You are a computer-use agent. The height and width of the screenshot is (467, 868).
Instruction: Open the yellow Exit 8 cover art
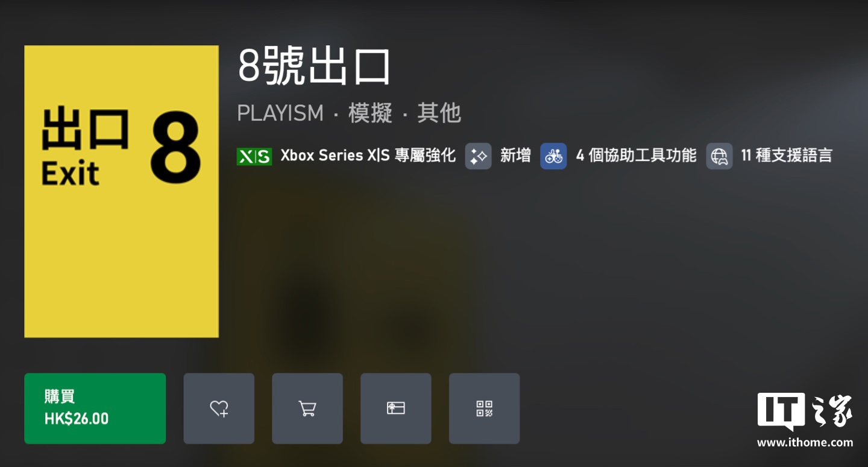pos(121,191)
